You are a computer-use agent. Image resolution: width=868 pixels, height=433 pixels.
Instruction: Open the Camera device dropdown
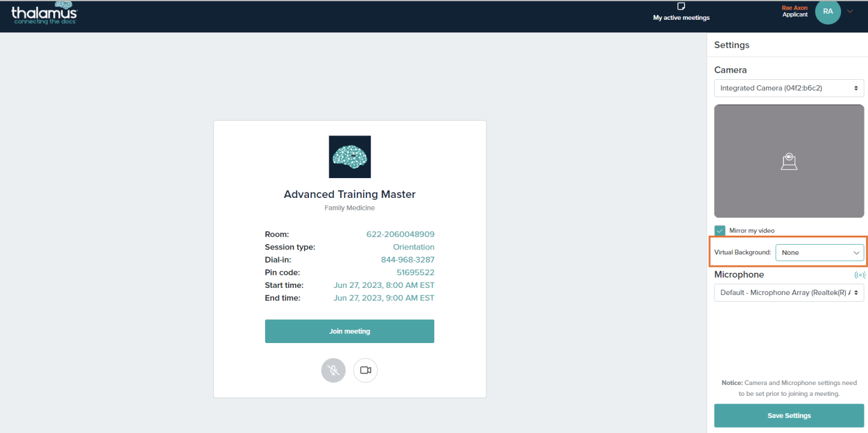[x=789, y=88]
